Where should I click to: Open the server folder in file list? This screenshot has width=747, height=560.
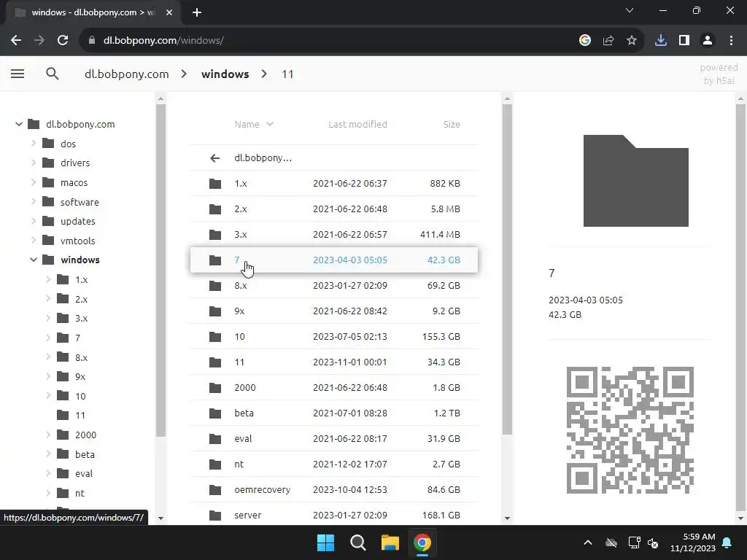334,516
